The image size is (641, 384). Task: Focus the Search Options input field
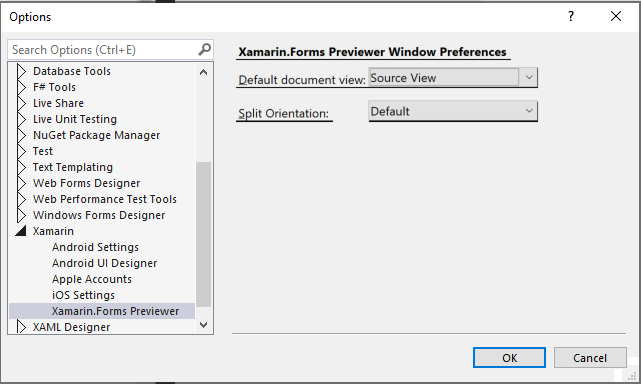click(x=103, y=50)
